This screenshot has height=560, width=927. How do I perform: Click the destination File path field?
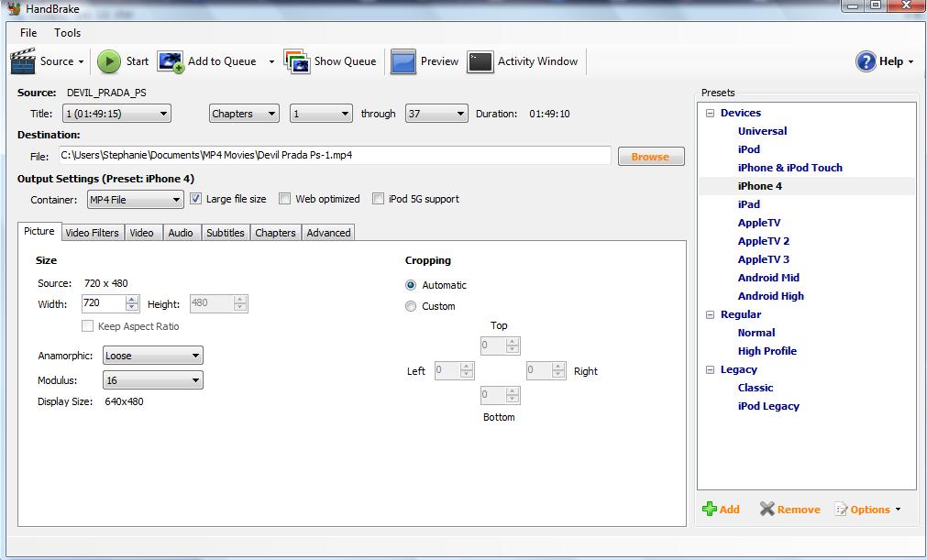coord(335,156)
